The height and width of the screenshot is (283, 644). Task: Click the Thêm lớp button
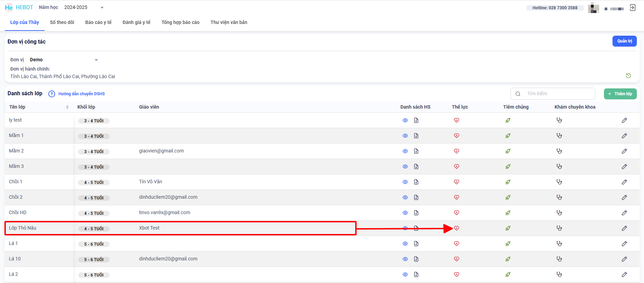620,94
